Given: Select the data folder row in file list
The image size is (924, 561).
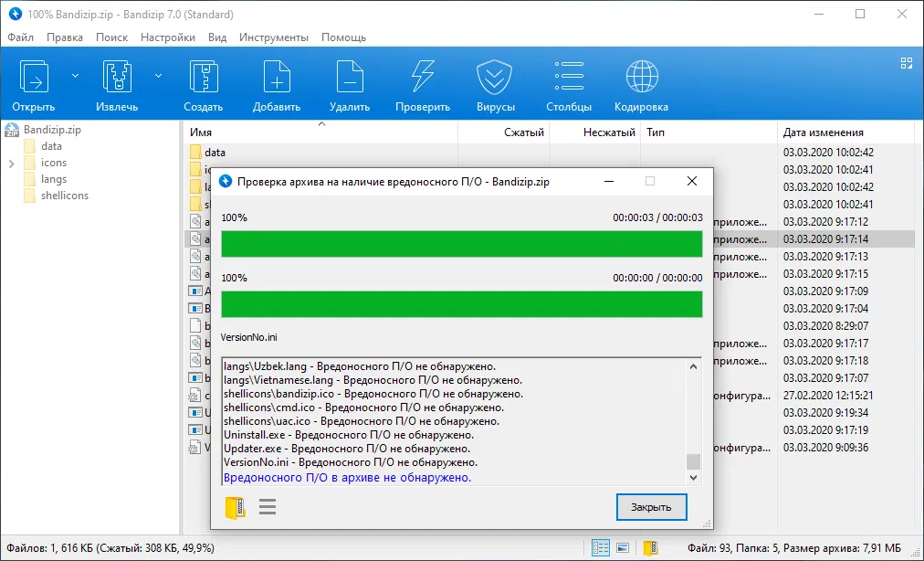Looking at the screenshot, I should (x=550, y=153).
